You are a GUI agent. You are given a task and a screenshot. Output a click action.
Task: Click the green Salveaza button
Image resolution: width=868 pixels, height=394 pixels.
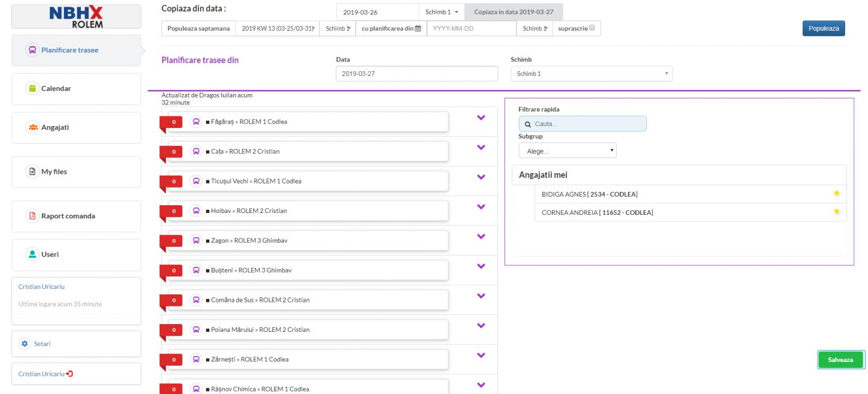[840, 360]
